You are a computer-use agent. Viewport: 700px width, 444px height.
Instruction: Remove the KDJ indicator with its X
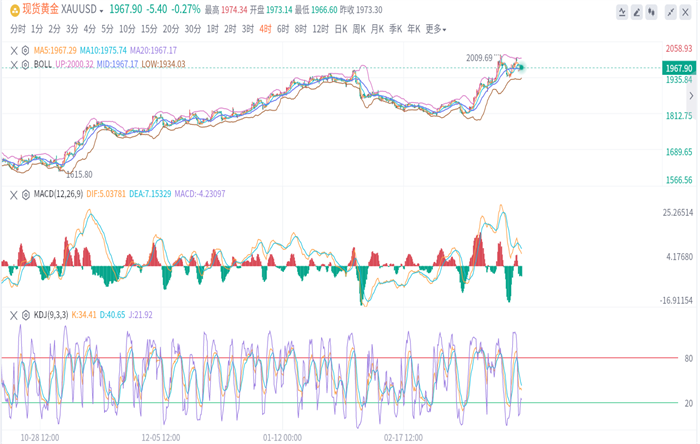point(14,316)
